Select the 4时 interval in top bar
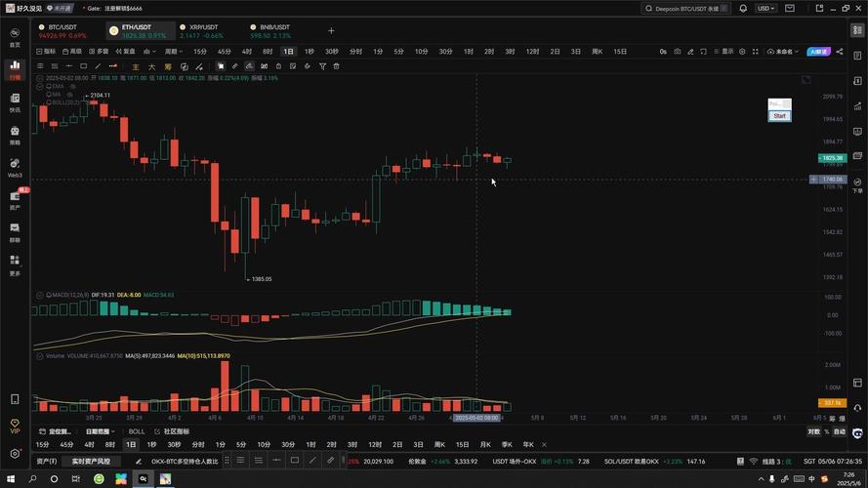 [247, 52]
